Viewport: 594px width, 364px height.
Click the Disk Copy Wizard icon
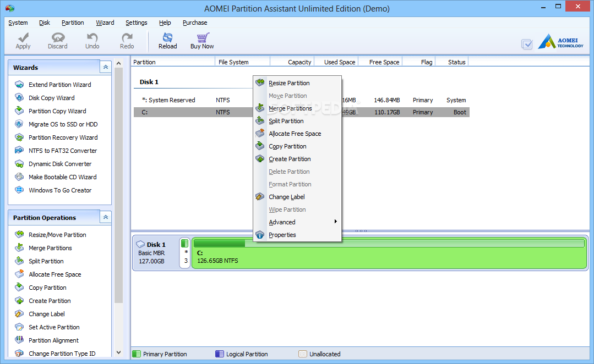coord(19,98)
